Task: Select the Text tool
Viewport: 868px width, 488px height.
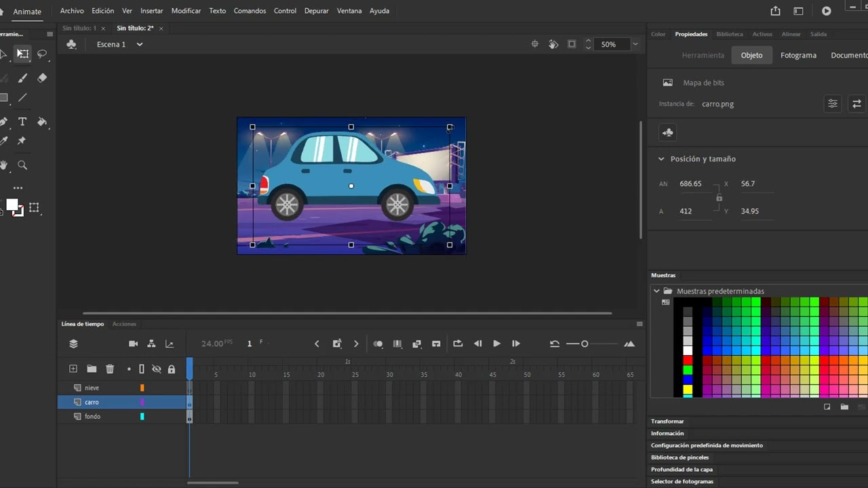Action: coord(22,121)
